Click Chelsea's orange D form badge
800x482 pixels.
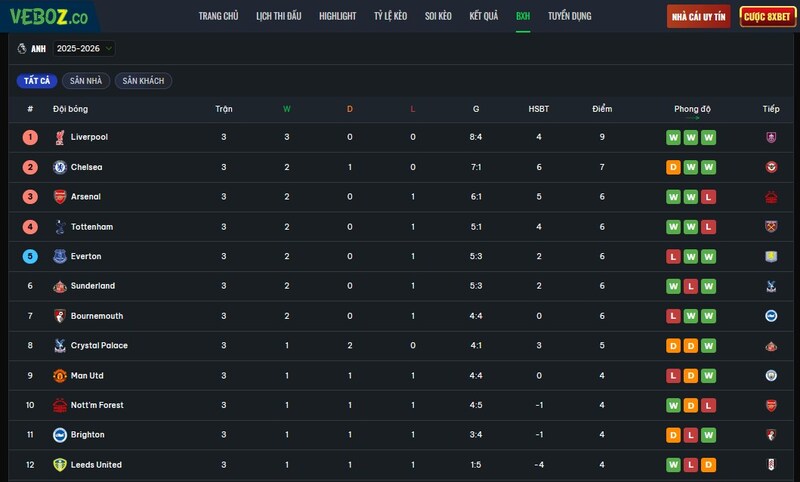point(673,167)
